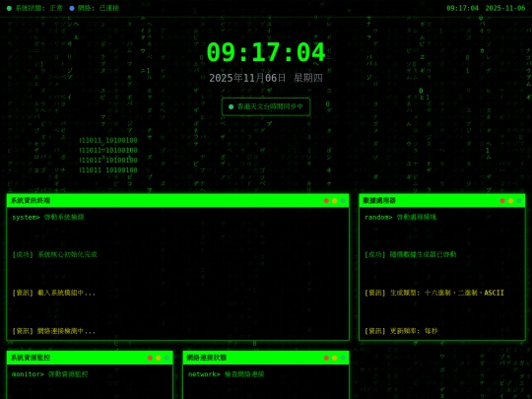This screenshot has height=399, width=532.
Task: Click the 數據處理器 title bar
Action: tap(442, 201)
